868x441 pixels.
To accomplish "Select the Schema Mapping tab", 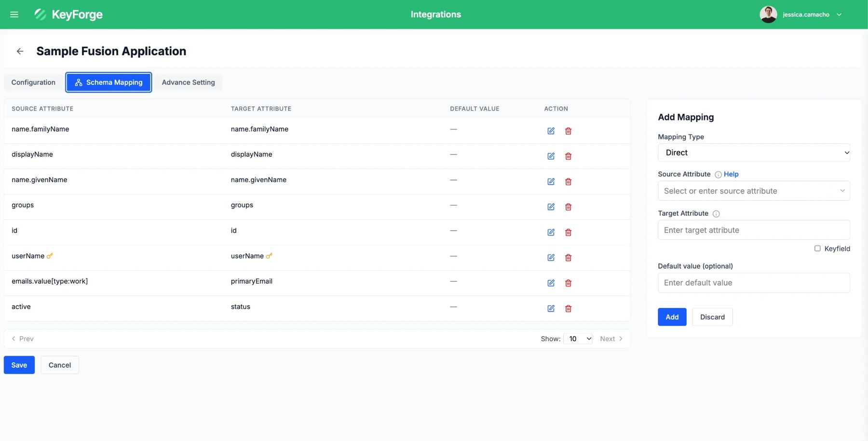I will (108, 83).
